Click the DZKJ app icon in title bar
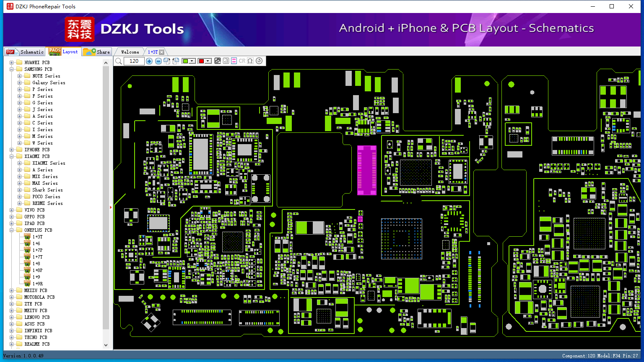 click(10, 6)
